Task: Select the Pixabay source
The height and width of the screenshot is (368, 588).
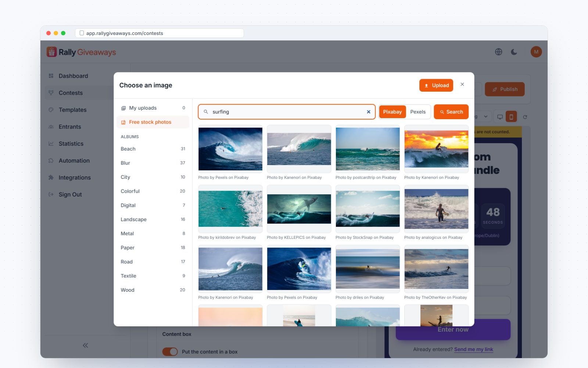Action: tap(392, 112)
